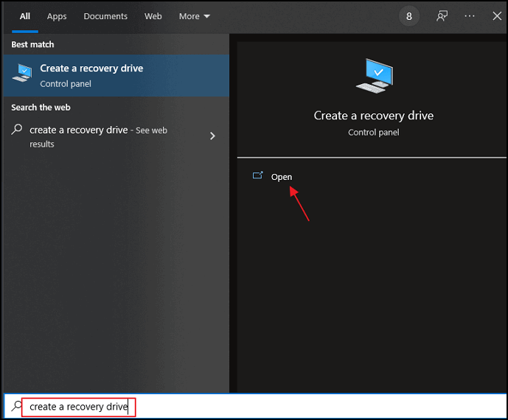Select the Documents search tab
The width and height of the screenshot is (508, 420).
click(x=105, y=16)
